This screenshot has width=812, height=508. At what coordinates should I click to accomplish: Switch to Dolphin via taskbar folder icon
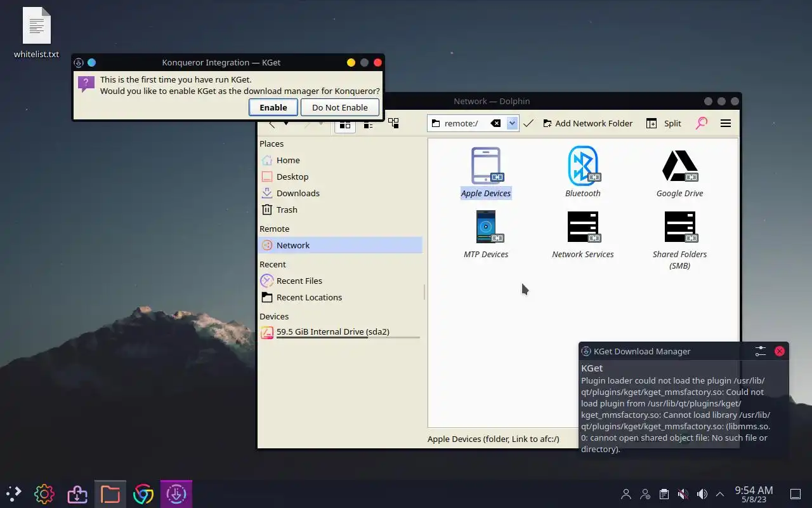pos(110,493)
